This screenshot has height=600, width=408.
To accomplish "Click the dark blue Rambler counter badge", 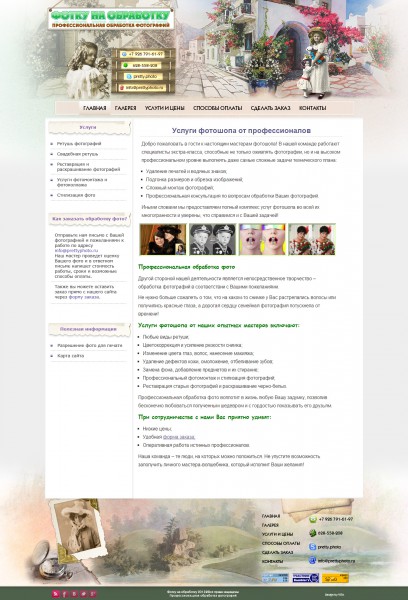I will click(306, 578).
